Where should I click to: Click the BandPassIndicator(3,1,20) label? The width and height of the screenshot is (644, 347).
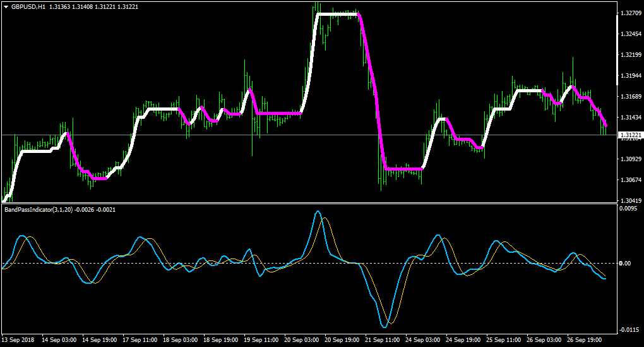(x=39, y=210)
